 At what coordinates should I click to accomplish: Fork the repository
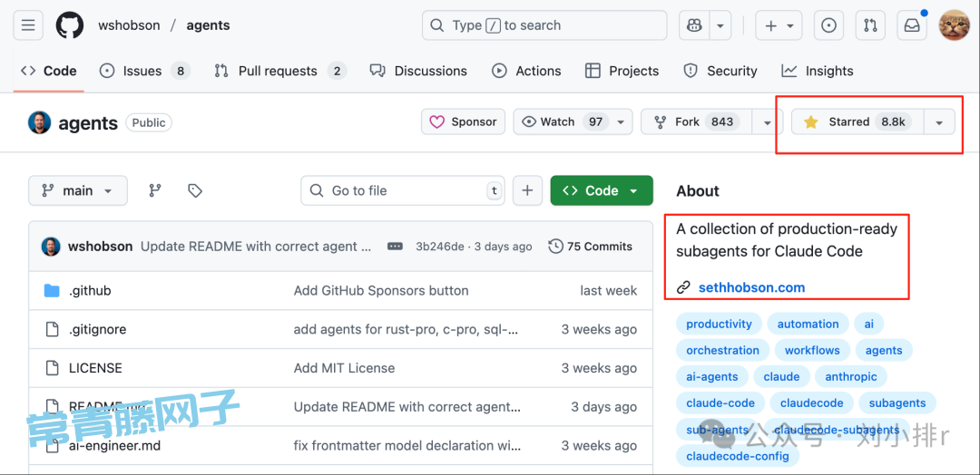tap(696, 121)
